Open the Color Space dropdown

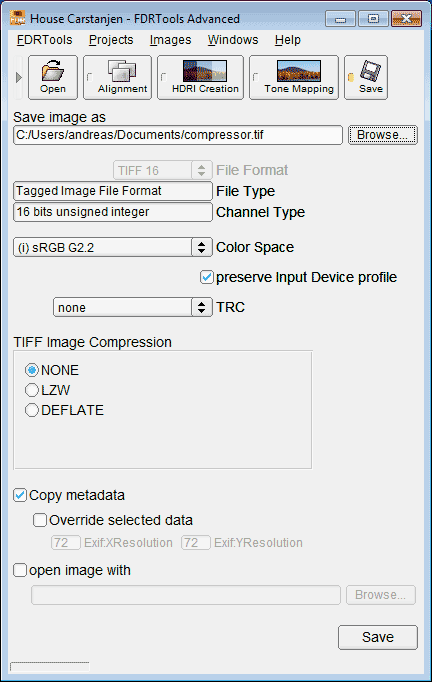tap(113, 247)
